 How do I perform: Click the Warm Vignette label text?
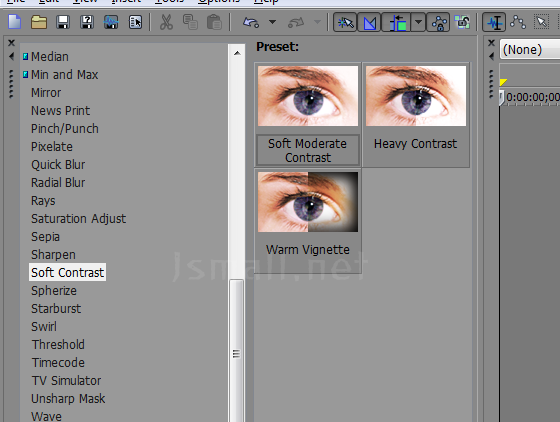[x=308, y=250]
